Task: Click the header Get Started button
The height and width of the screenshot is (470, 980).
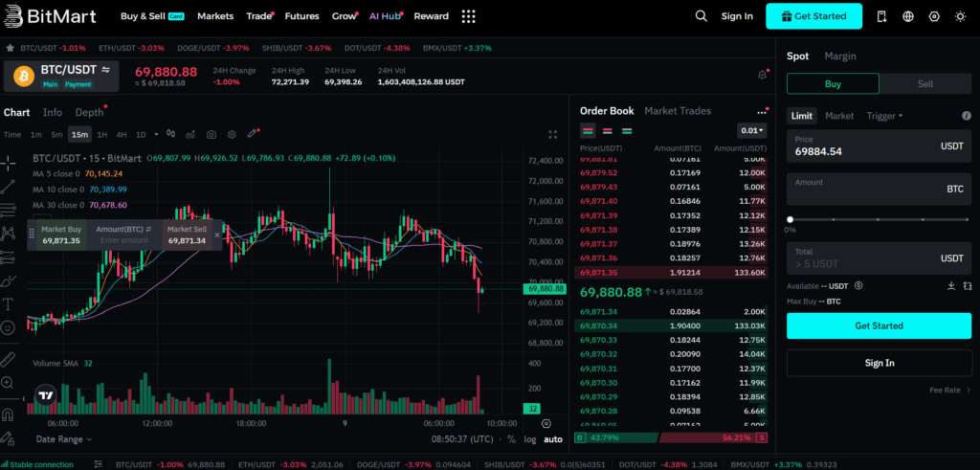Action: point(813,16)
